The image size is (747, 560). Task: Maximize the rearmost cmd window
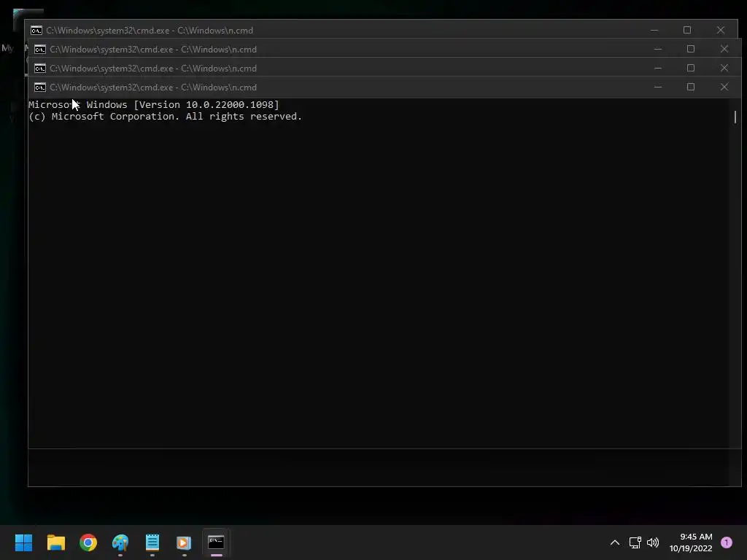tap(687, 30)
